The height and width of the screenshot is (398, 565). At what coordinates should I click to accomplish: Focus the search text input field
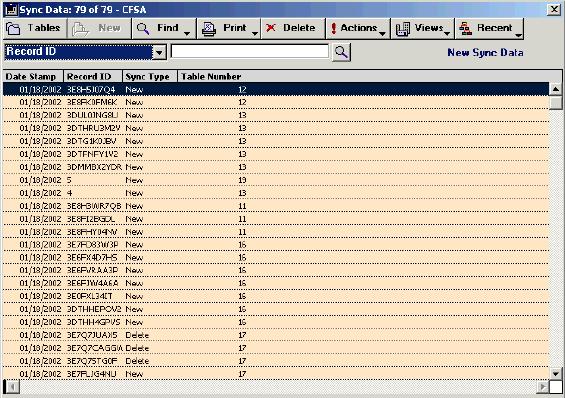click(250, 52)
